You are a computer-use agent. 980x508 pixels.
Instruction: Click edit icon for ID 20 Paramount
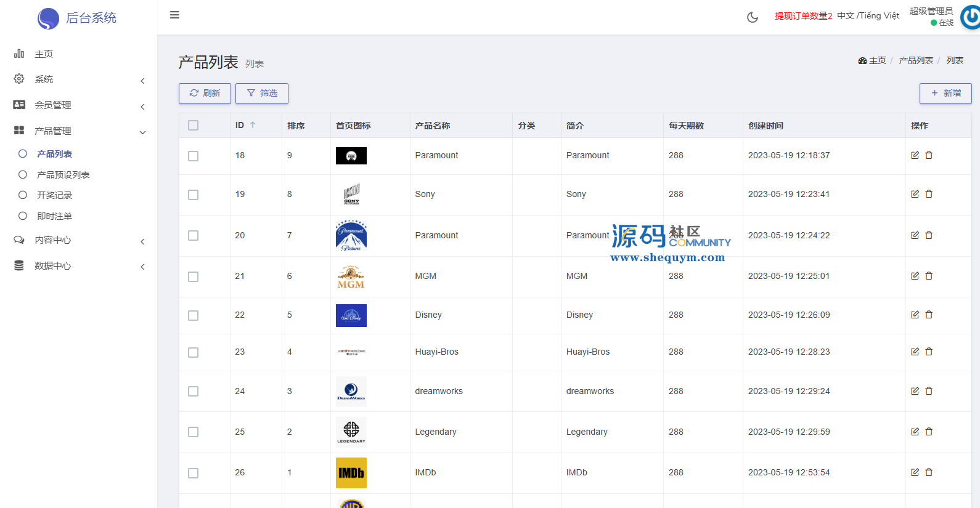915,235
